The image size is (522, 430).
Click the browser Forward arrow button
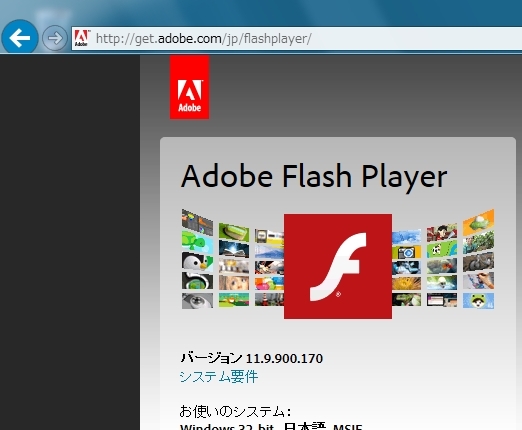tap(55, 38)
